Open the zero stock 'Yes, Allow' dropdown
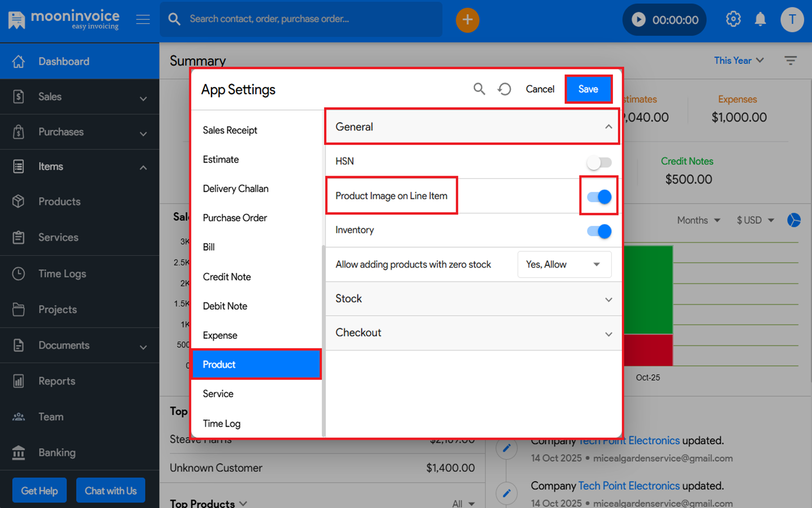Image resolution: width=812 pixels, height=508 pixels. click(x=564, y=265)
